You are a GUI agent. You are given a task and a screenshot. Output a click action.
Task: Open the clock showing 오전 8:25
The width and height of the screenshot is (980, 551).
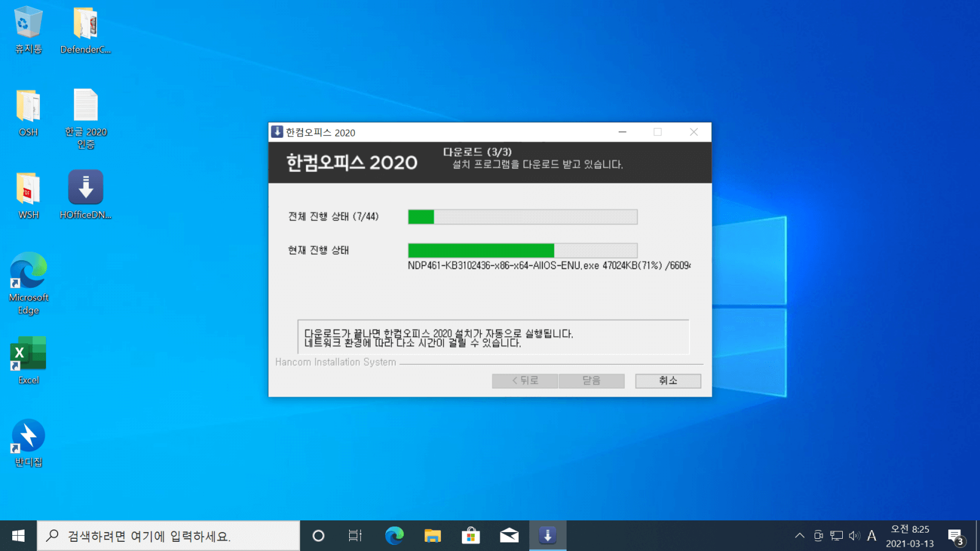pyautogui.click(x=910, y=536)
